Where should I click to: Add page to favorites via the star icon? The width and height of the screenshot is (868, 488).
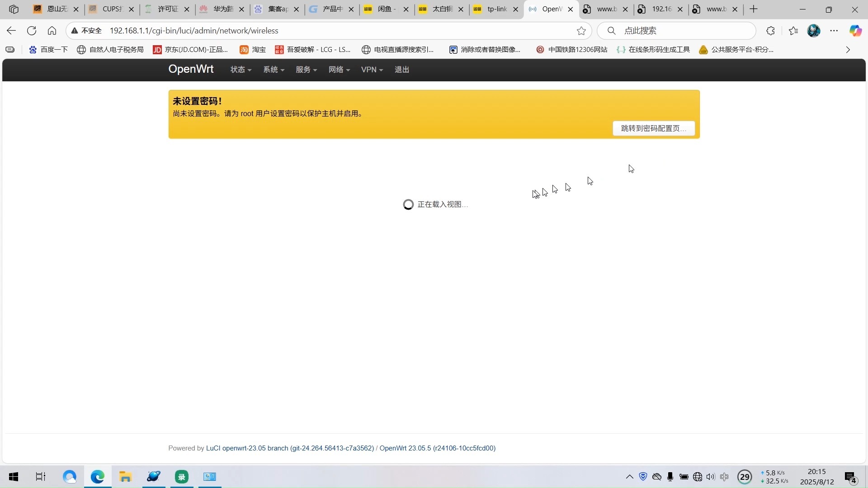pyautogui.click(x=581, y=31)
